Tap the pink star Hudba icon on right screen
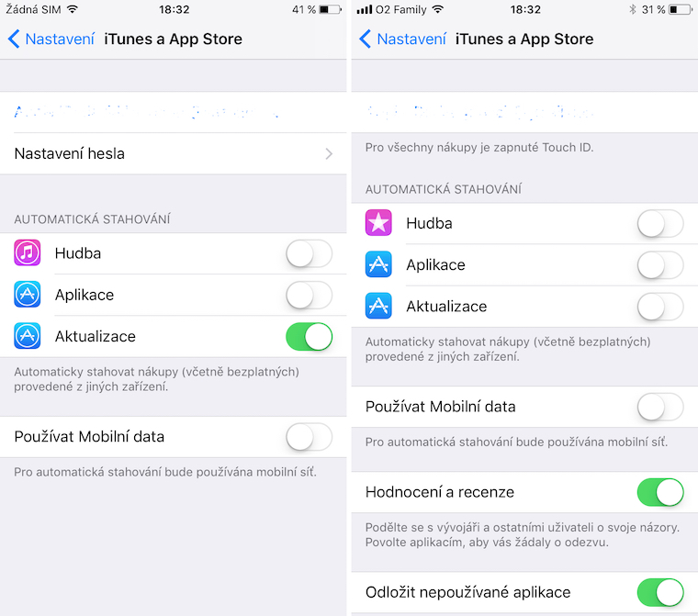The height and width of the screenshot is (616, 698). click(378, 222)
